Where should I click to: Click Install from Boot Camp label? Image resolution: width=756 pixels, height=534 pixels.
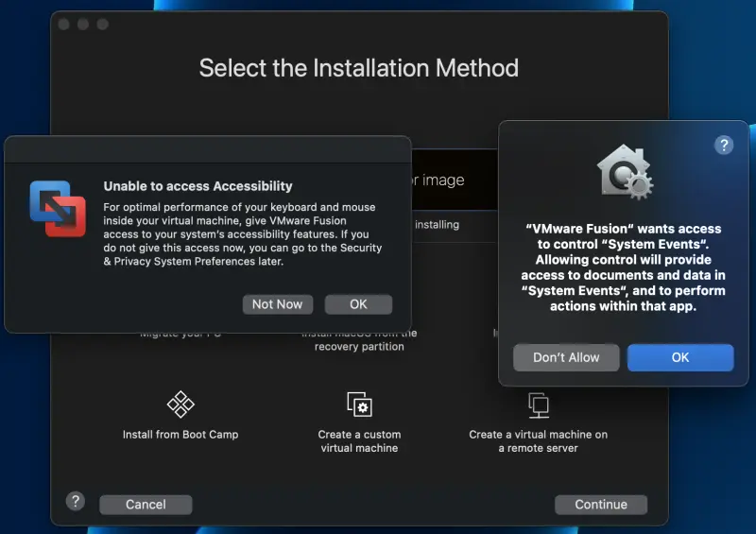[180, 435]
